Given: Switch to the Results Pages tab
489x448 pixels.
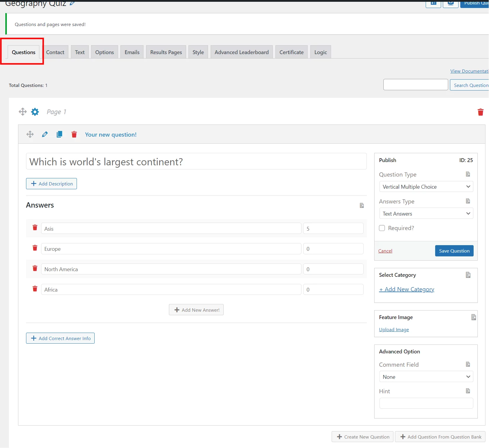Looking at the screenshot, I should coord(166,52).
